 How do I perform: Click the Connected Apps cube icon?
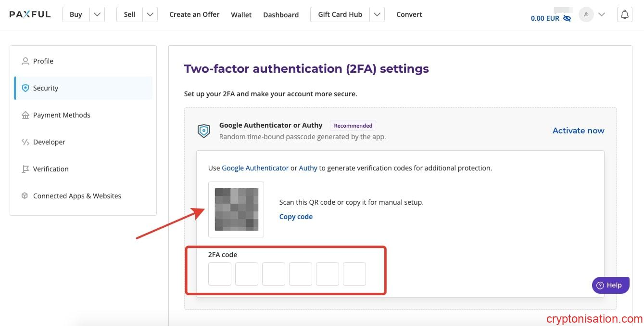25,196
